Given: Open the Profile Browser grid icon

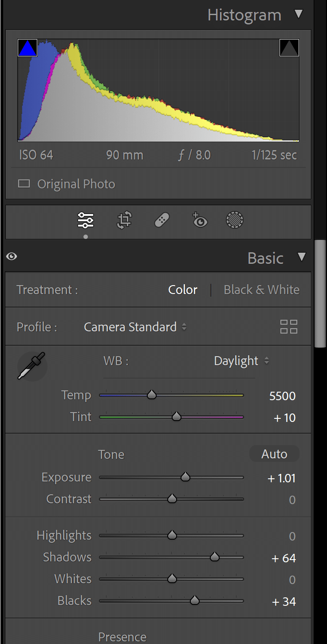Looking at the screenshot, I should coord(289,327).
